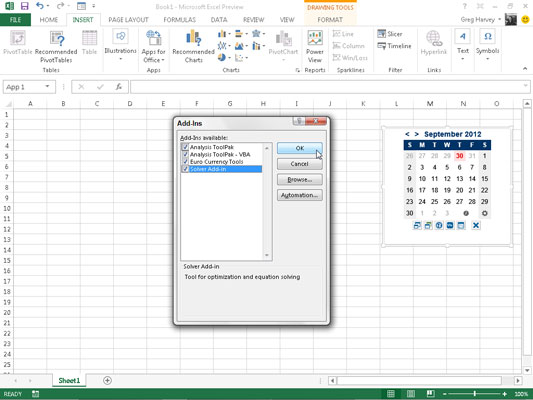Collapse the ribbon with the caret arrow

[525, 69]
